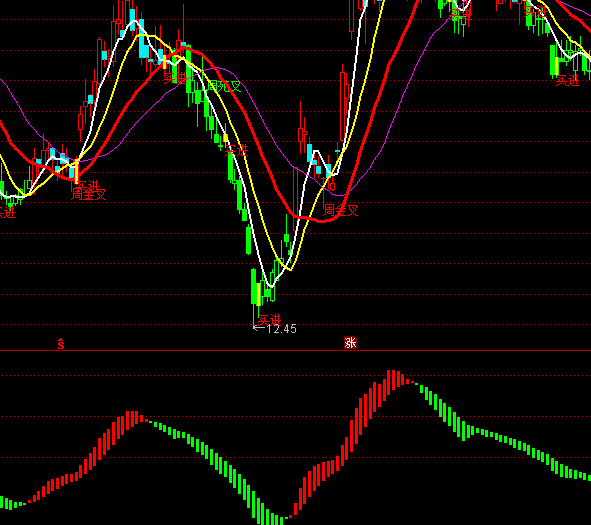Click the green 周死叉 signal label
Image resolution: width=591 pixels, height=525 pixels.
pos(224,86)
